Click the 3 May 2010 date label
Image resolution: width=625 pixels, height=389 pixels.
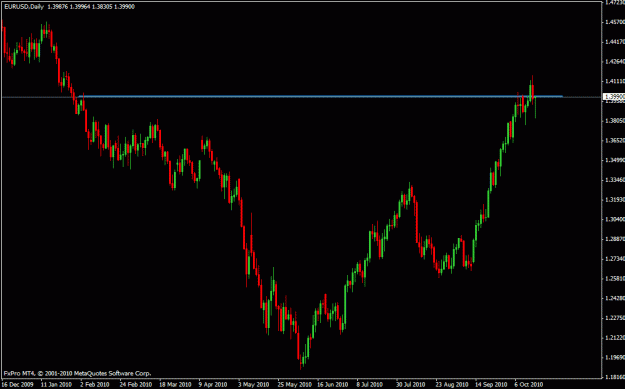pos(253,385)
